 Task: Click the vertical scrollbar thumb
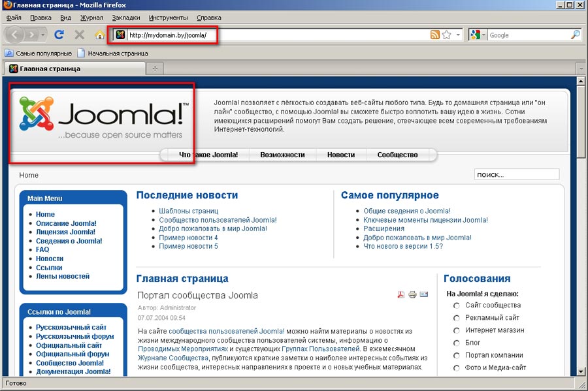[581, 121]
